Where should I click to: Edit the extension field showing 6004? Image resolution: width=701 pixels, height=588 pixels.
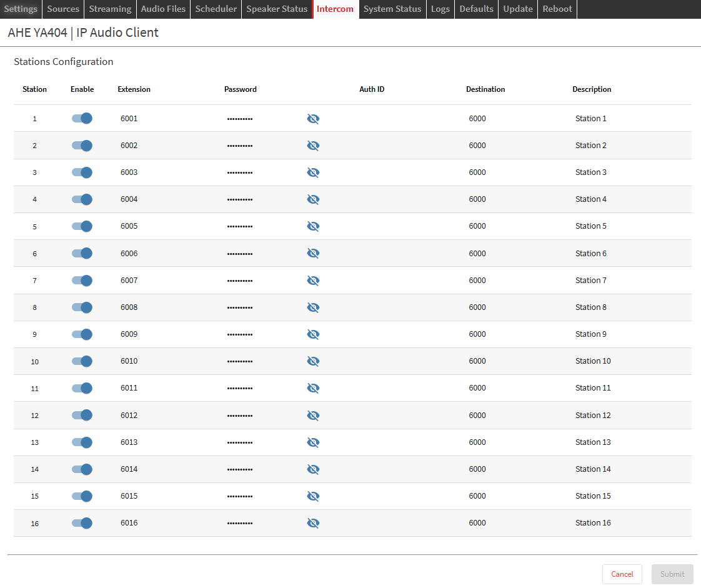click(162, 199)
